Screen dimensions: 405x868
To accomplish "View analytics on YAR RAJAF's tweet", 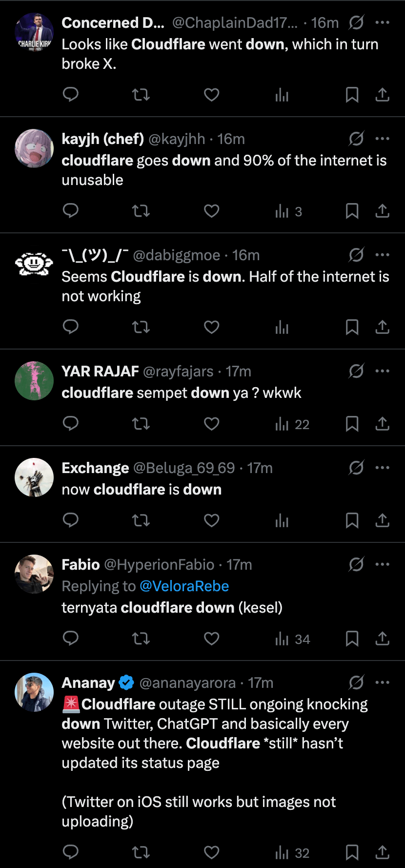I will [x=282, y=424].
